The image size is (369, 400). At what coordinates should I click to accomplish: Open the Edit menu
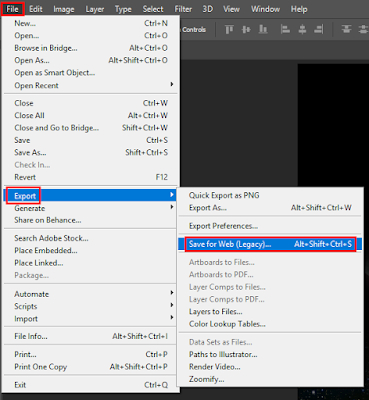pos(35,9)
